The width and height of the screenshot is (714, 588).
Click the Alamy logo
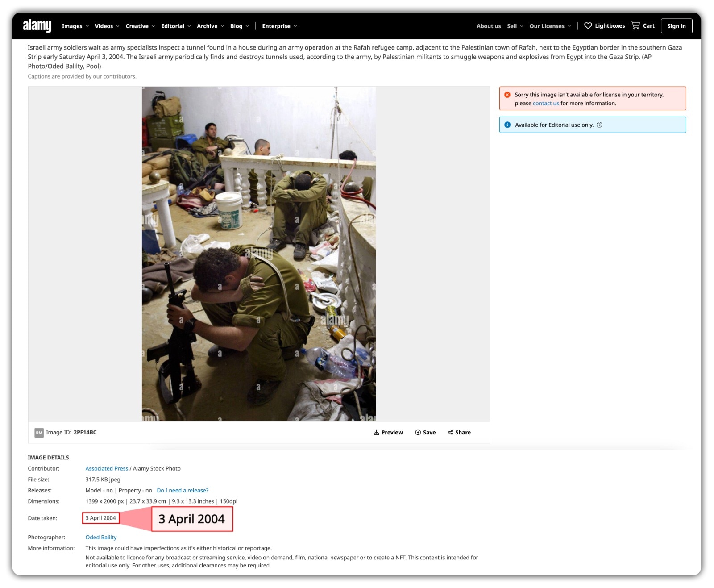(38, 25)
